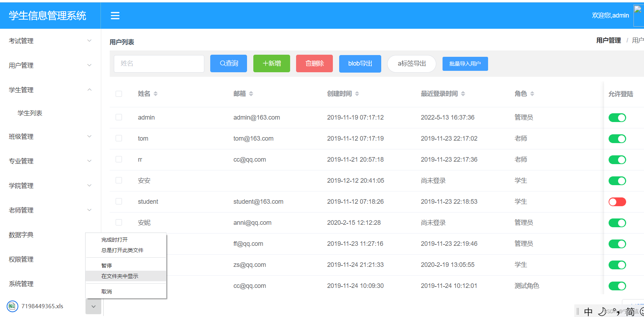Viewport: 644px width, 317px height.
Task: Check the 安安 row checkbox
Action: [x=119, y=180]
